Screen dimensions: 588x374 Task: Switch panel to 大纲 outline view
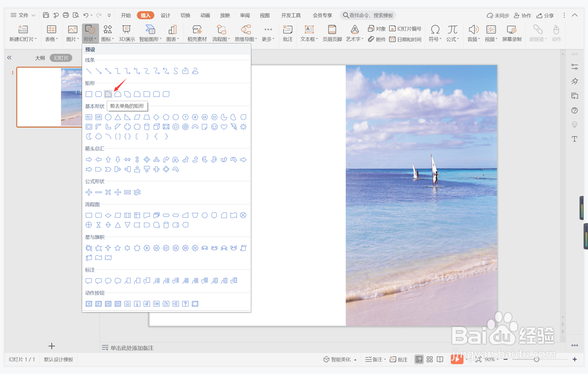40,58
